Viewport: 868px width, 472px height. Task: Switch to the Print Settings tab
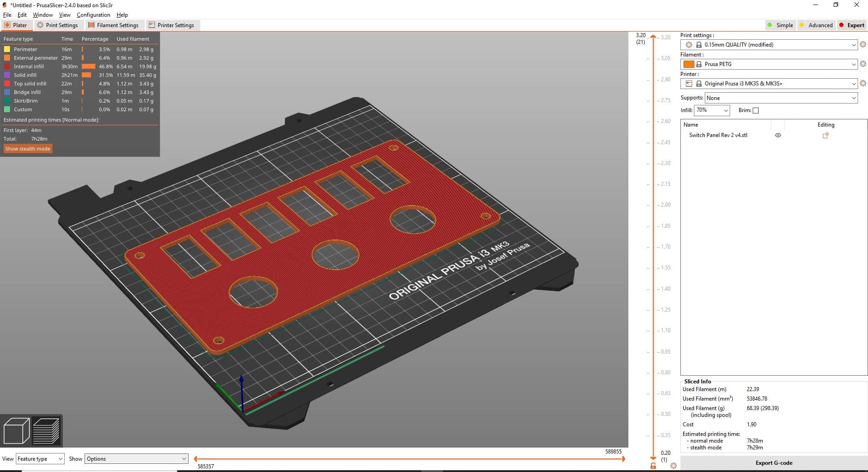pyautogui.click(x=58, y=25)
